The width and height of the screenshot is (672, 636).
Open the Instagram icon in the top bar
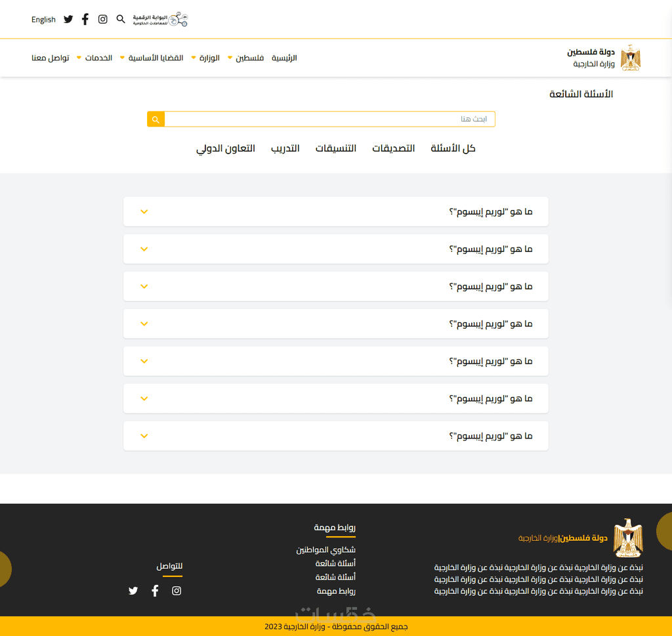click(103, 19)
